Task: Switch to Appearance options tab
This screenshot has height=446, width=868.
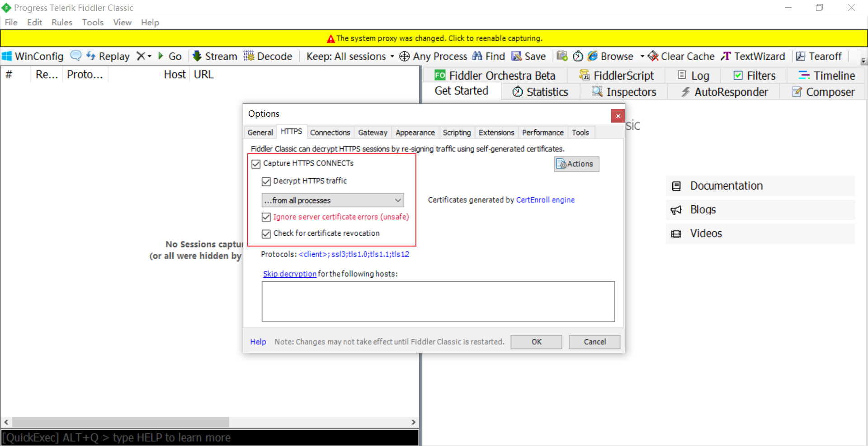Action: click(415, 133)
